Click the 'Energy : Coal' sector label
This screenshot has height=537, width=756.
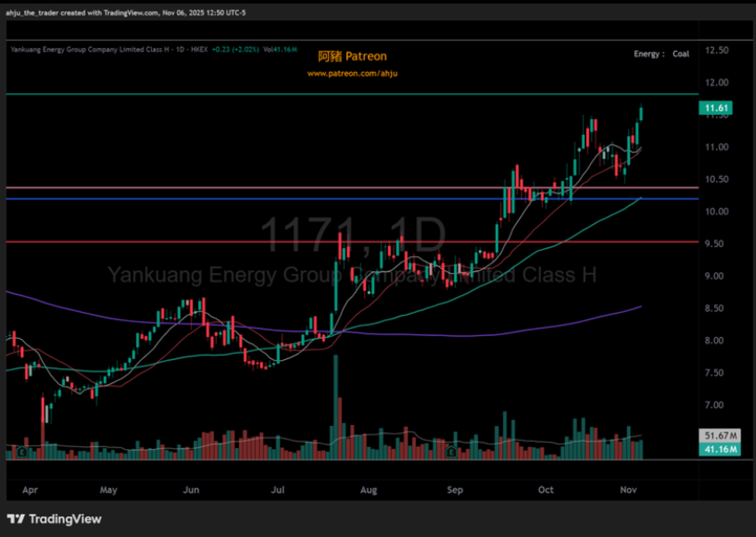661,54
